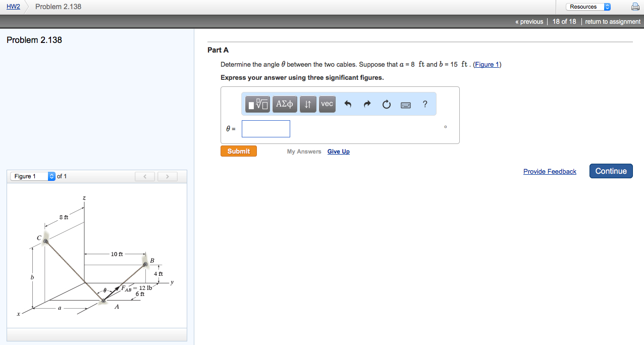Viewport: 644px width, 345px height.
Task: Redo the answer edit
Action: (x=367, y=104)
